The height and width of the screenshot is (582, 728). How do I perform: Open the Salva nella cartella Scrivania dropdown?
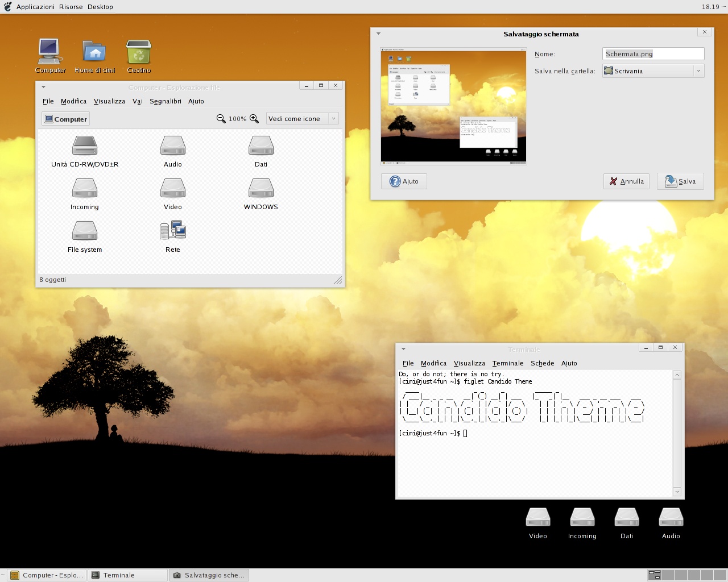click(653, 71)
